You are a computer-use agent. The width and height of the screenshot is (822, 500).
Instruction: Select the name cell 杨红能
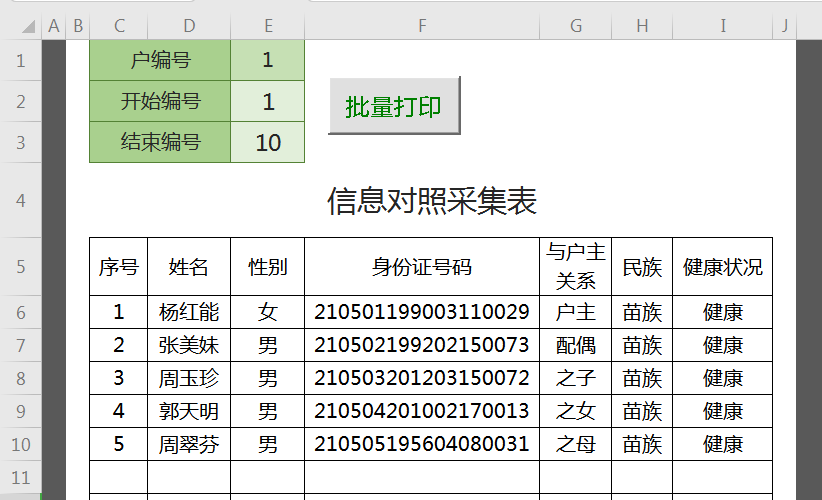click(189, 312)
